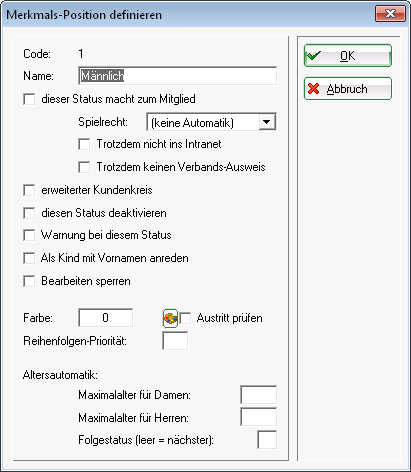The width and height of the screenshot is (411, 472).
Task: Click the 'Maximalalter für Herren' field
Action: pos(259,417)
